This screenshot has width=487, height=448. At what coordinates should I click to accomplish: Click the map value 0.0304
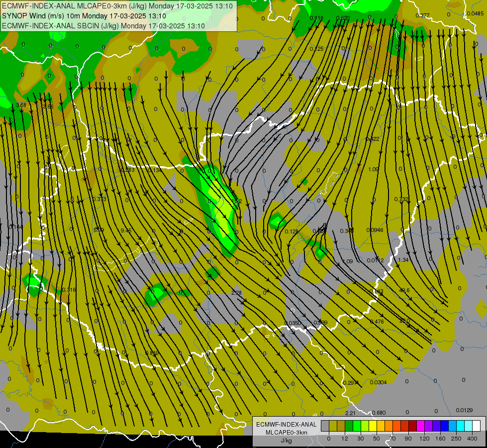[378, 382]
